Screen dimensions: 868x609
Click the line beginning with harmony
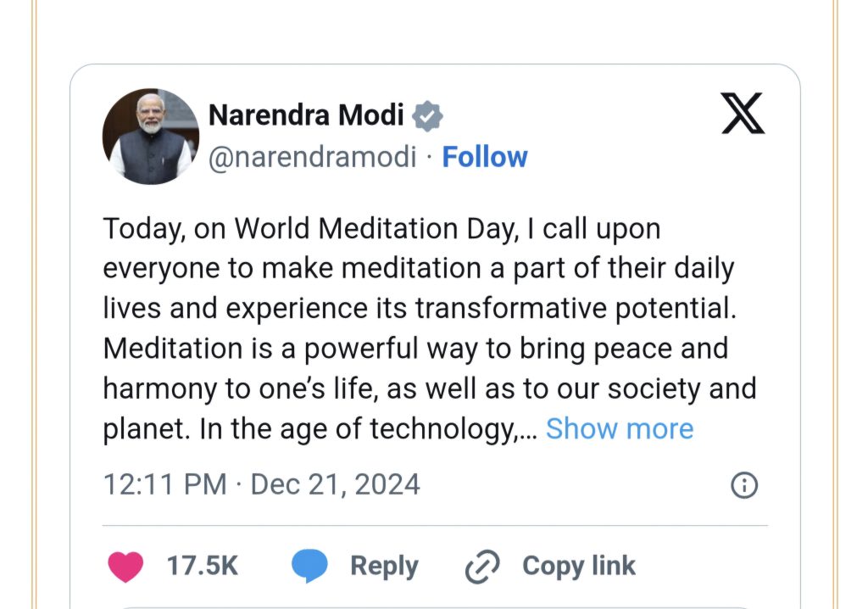(430, 388)
